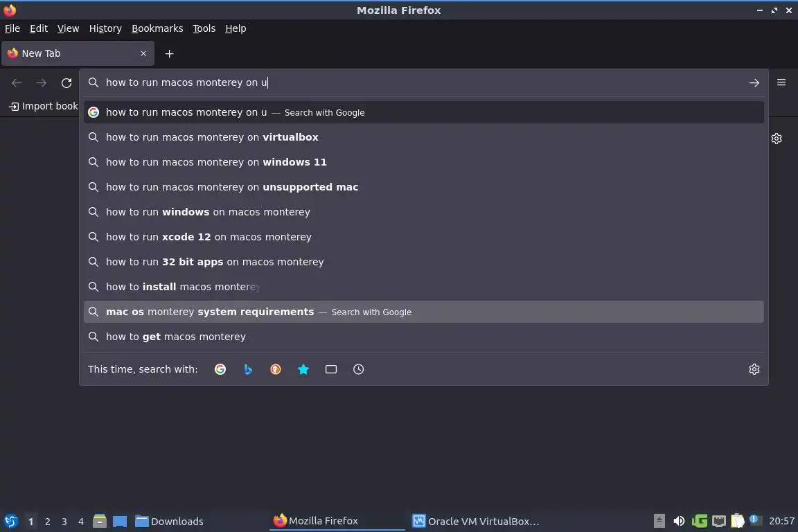Search bookmarks via the star icon
The width and height of the screenshot is (798, 532).
coord(303,369)
